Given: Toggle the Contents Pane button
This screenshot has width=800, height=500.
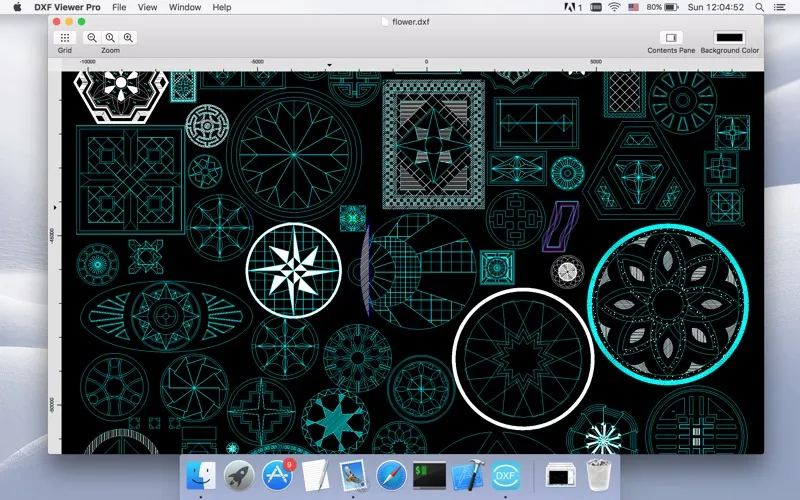Looking at the screenshot, I should 671,38.
